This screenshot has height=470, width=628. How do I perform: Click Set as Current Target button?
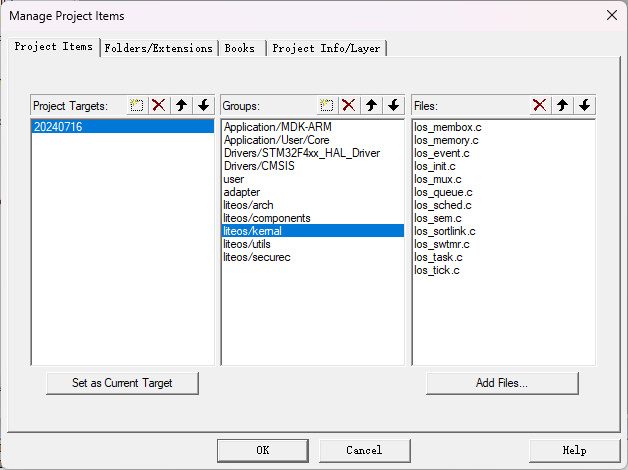coord(122,383)
